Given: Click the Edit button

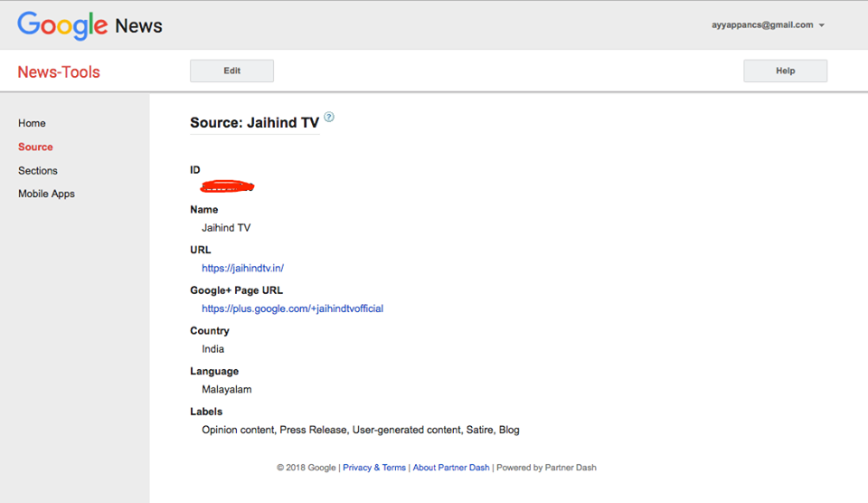Looking at the screenshot, I should (232, 71).
